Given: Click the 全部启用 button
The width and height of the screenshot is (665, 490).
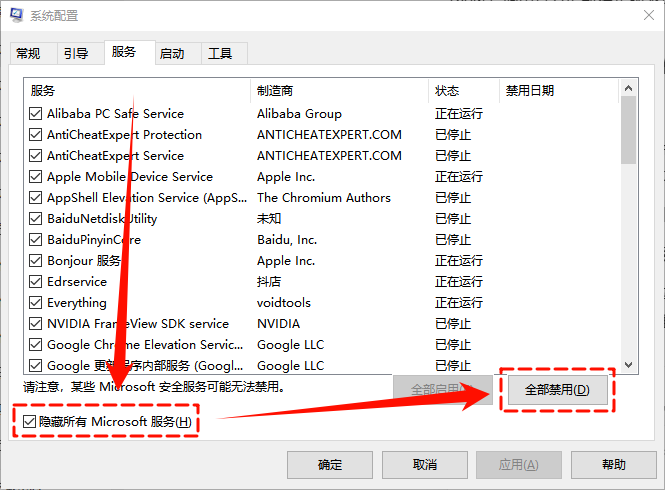Looking at the screenshot, I should tap(442, 390).
